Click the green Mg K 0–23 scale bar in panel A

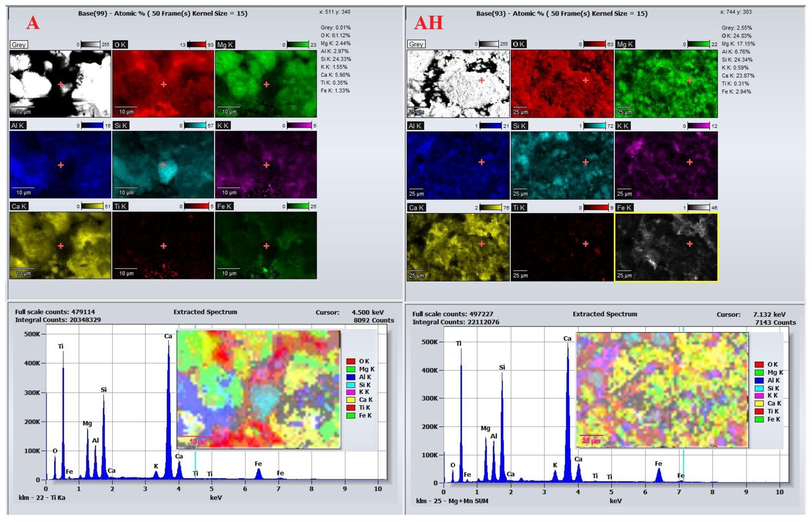[298, 44]
